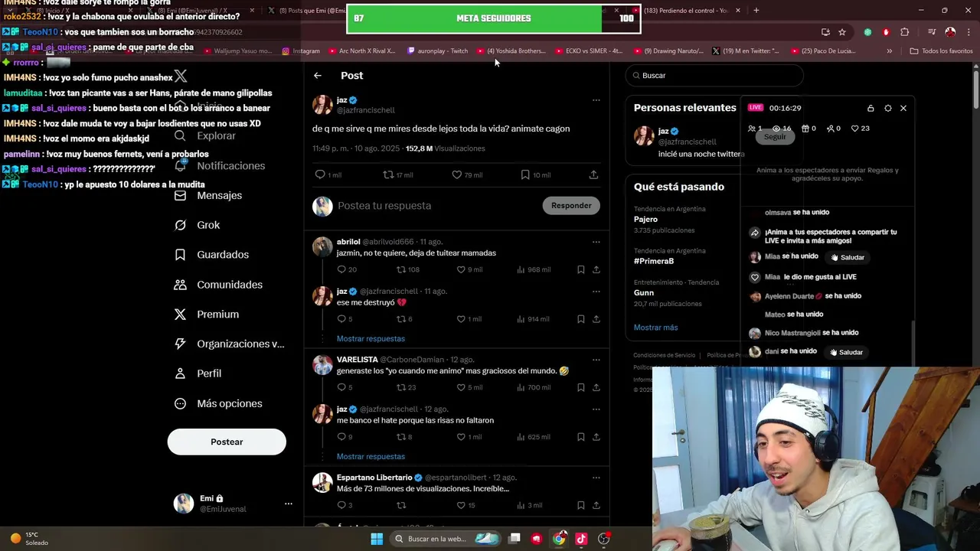Repost jaz's main post with 17 mil

point(388,174)
